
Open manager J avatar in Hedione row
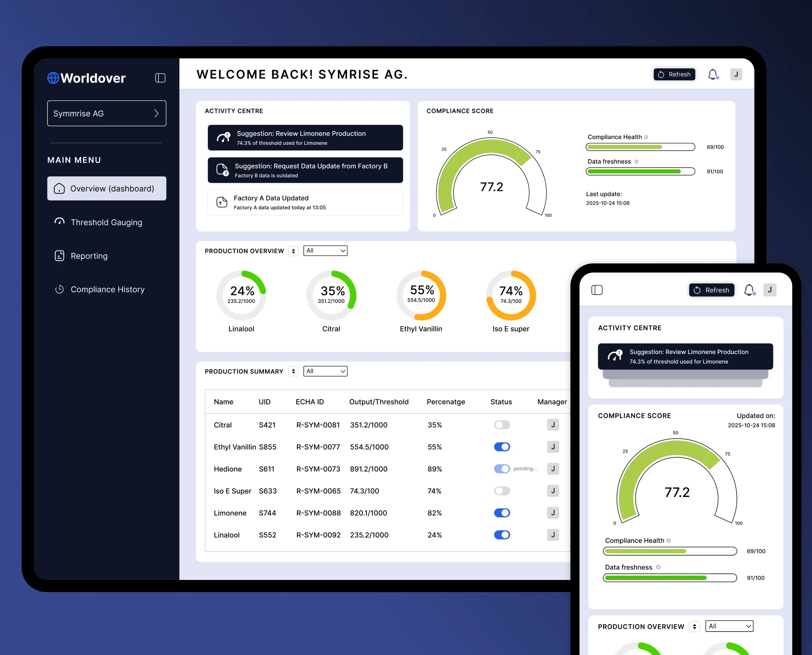click(553, 469)
